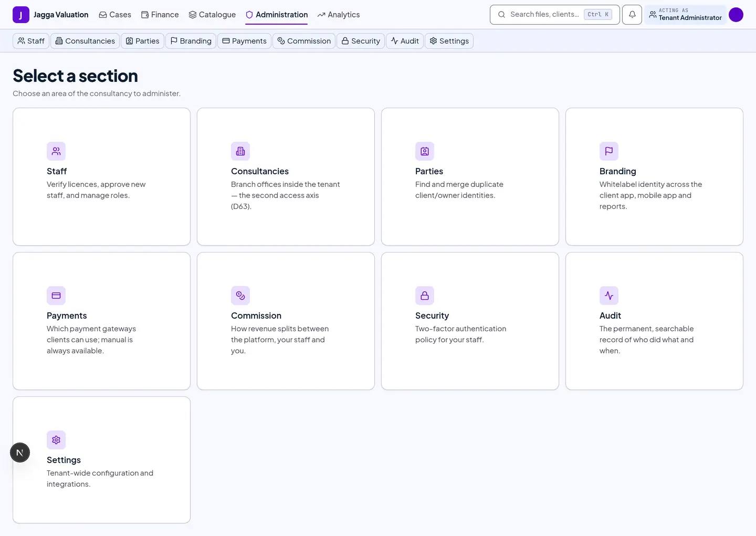
Task: Click the Audit card activity icon
Action: tap(609, 296)
